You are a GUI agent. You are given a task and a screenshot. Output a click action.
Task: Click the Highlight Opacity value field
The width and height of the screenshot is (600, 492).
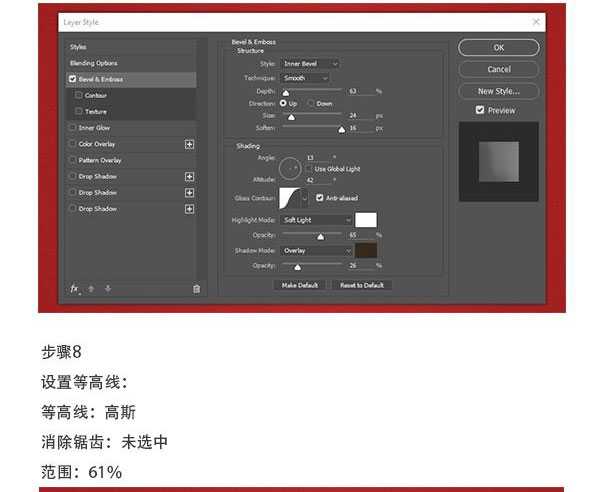click(x=361, y=235)
